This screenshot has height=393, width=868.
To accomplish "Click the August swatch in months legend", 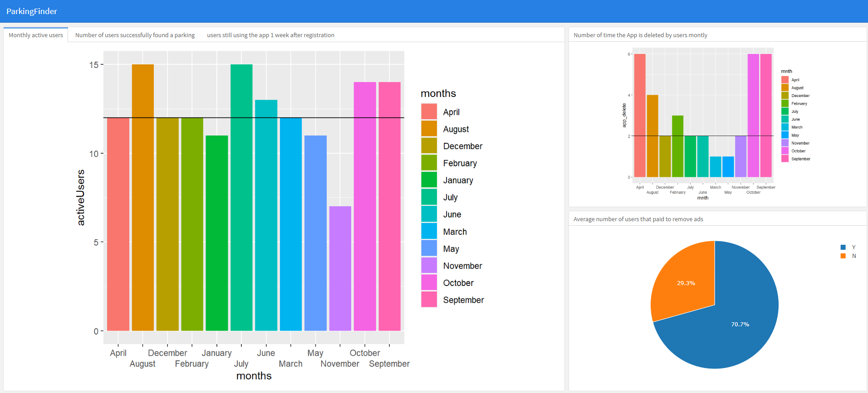I will (429, 129).
